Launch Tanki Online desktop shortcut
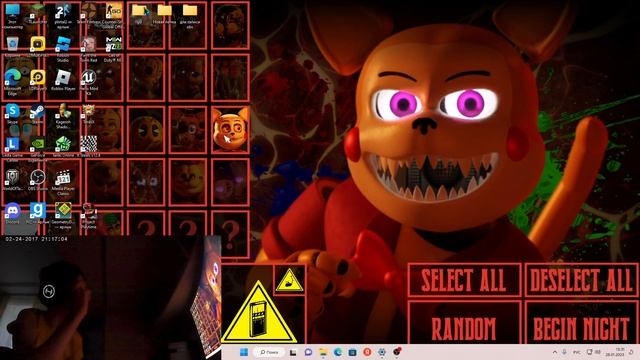640x360 pixels. pos(63,146)
